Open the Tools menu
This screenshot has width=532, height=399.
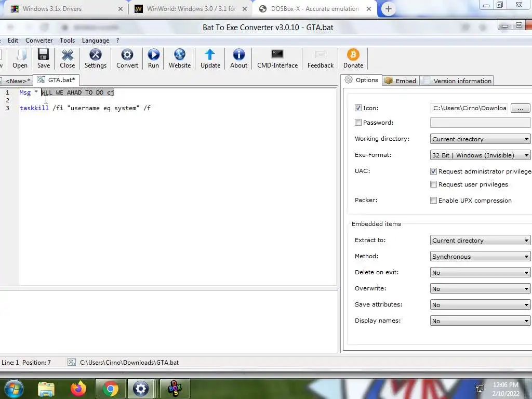(x=67, y=41)
